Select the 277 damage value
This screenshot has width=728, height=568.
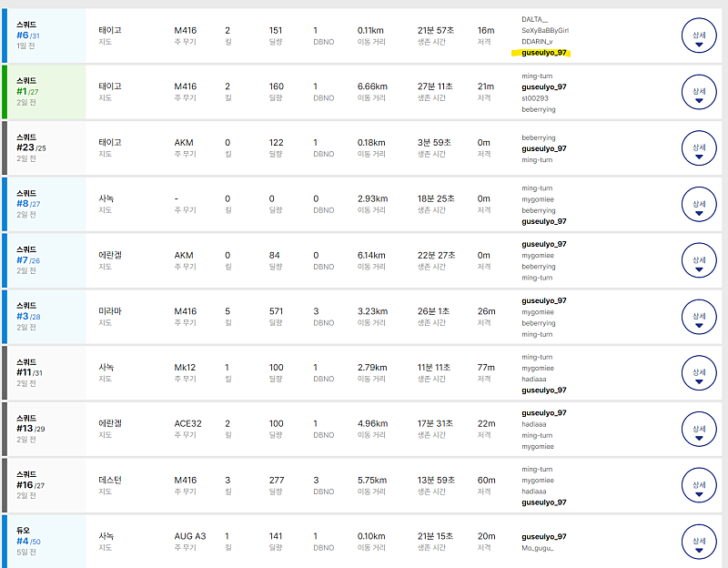[277, 480]
